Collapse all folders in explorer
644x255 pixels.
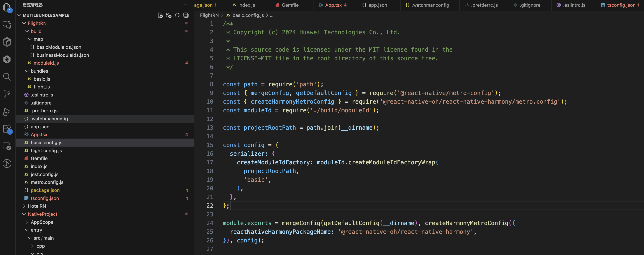tap(186, 15)
